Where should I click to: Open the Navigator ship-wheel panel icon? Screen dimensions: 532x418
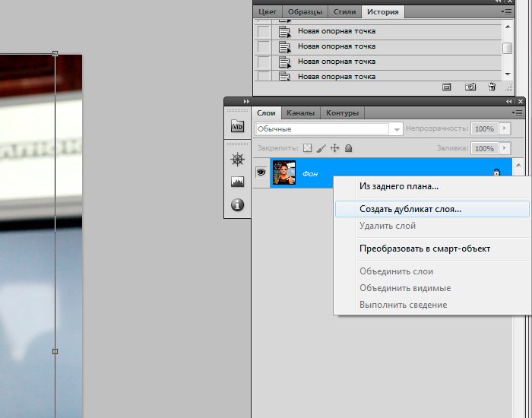point(237,160)
